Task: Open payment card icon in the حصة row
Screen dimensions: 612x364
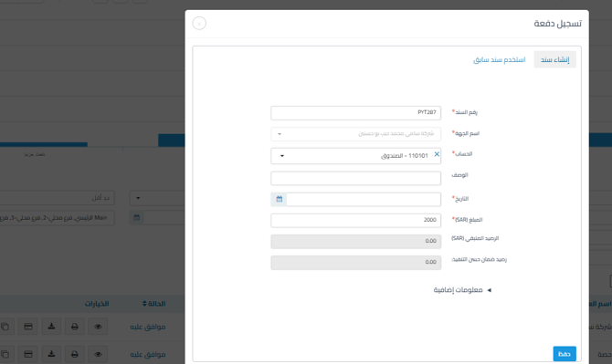Action: click(28, 354)
